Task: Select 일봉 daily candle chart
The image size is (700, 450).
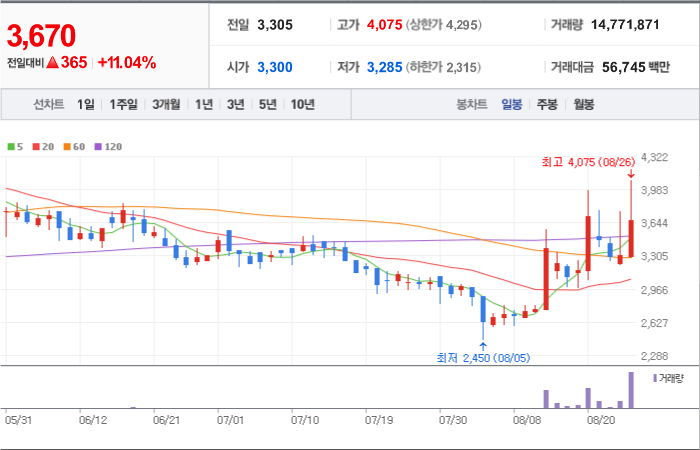Action: [511, 104]
